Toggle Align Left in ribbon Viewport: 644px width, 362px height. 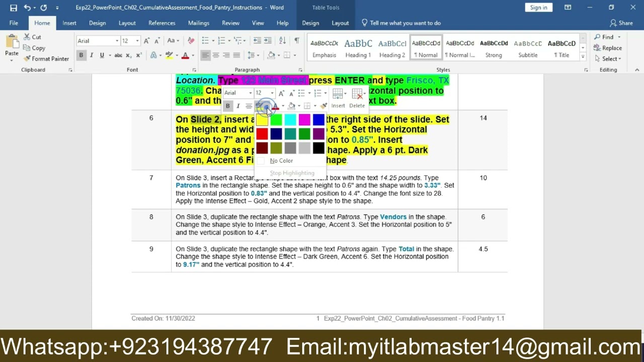[x=205, y=55]
